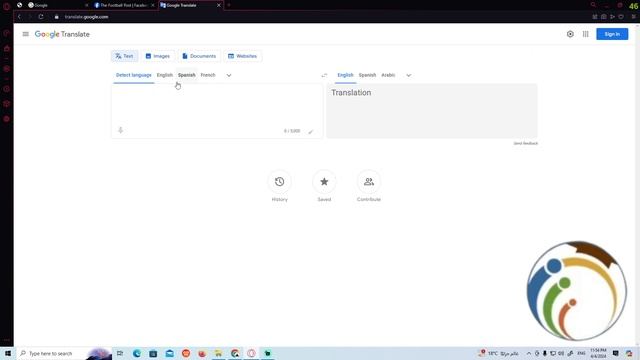
Task: Select Detect language as source
Action: point(133,75)
